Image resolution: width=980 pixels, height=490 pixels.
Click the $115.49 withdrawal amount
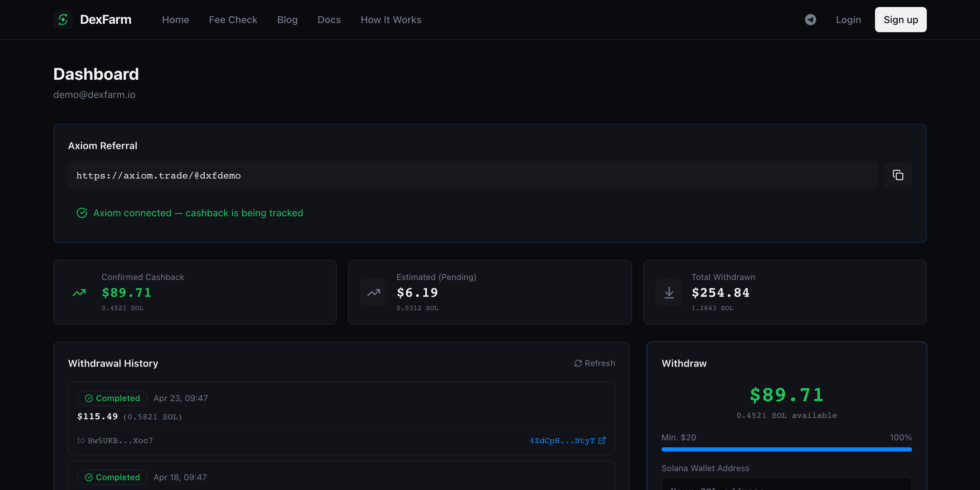(97, 416)
